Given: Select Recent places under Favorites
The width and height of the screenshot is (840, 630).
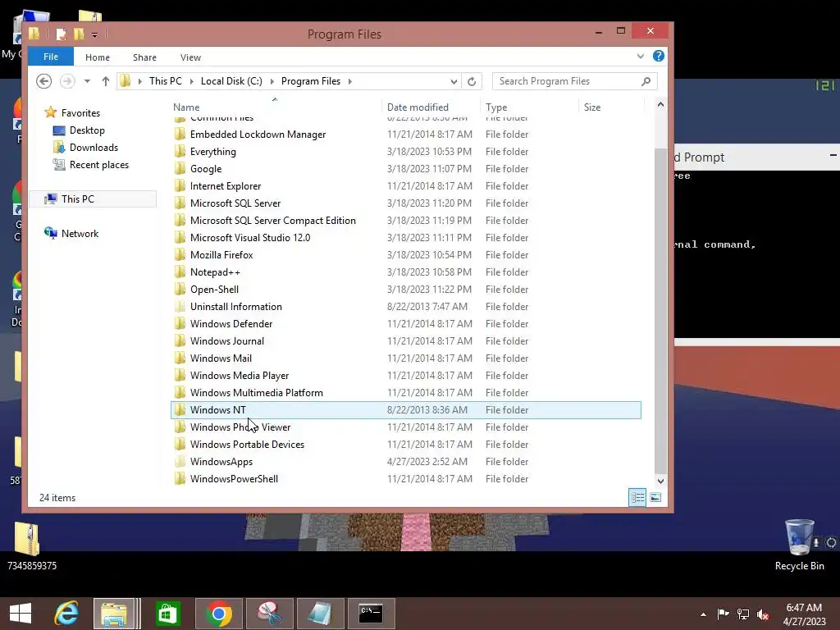Looking at the screenshot, I should [x=99, y=164].
